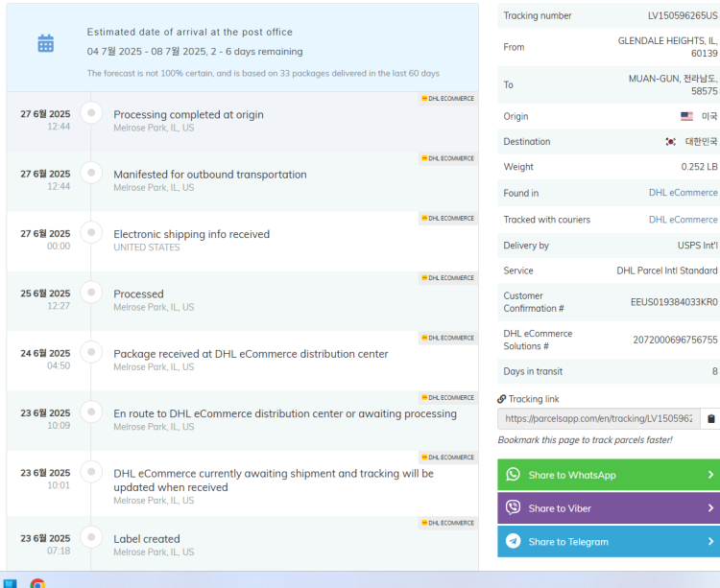
Task: Click 'Package received at DHL eCommerce distribution center'
Action: 251,354
